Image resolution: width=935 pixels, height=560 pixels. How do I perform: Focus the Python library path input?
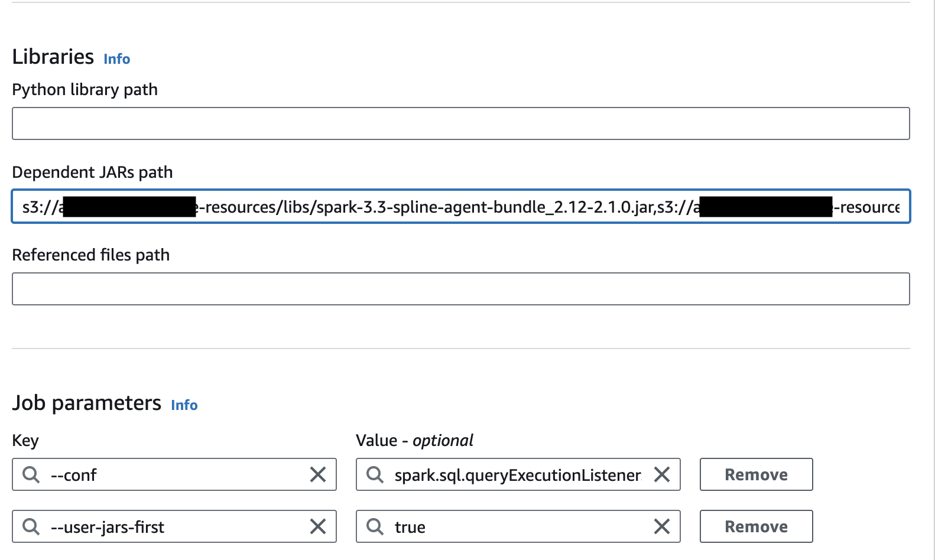point(461,123)
